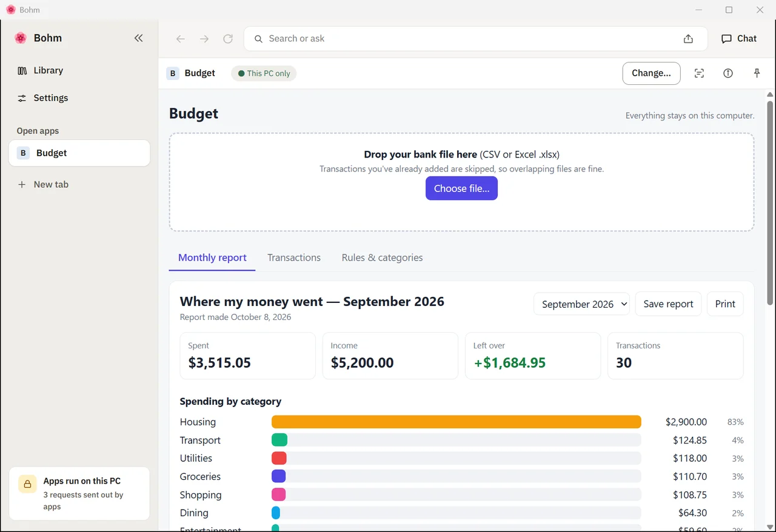Click the 3 requests sent out by apps text
Screen dimensions: 776x532
click(83, 500)
